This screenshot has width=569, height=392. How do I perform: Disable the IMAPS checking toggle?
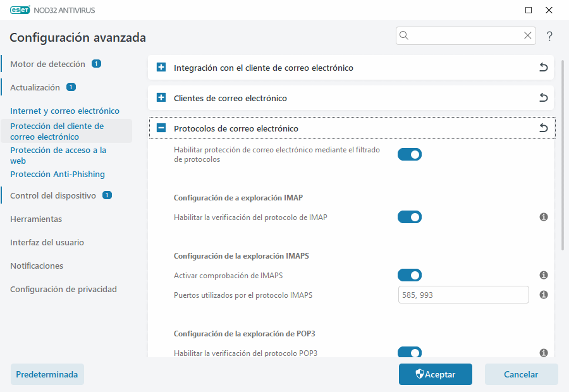click(x=409, y=275)
